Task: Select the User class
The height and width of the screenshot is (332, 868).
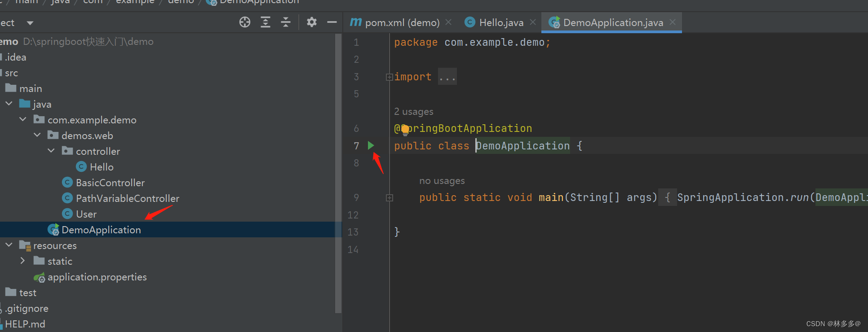Action: click(x=86, y=214)
